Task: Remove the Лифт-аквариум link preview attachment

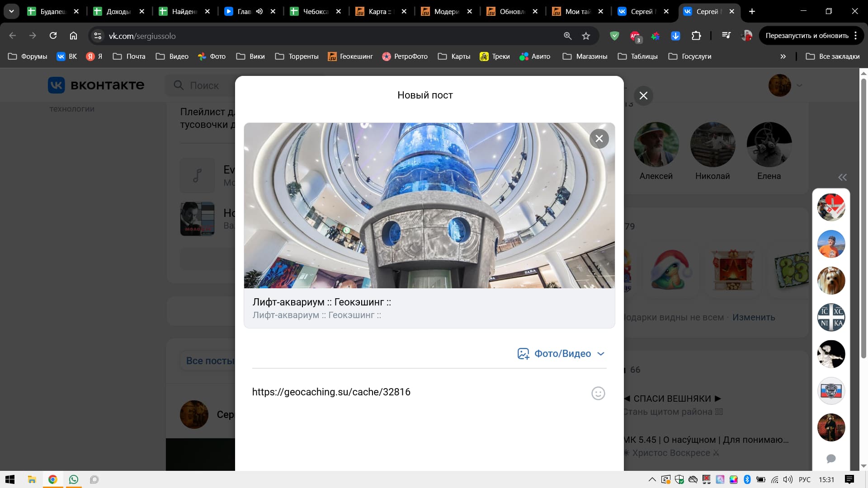Action: (599, 139)
